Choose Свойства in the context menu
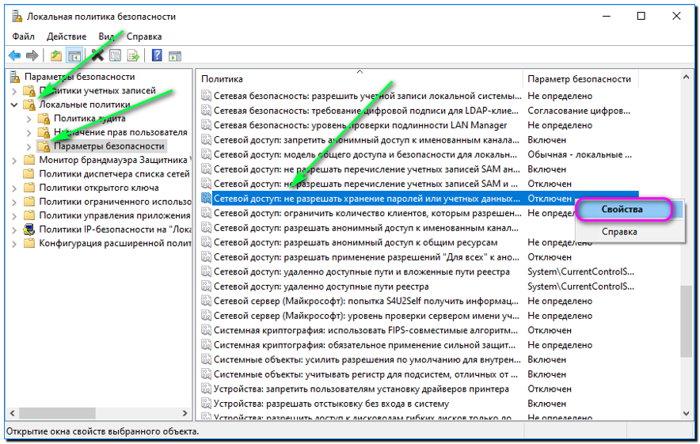 pyautogui.click(x=622, y=209)
